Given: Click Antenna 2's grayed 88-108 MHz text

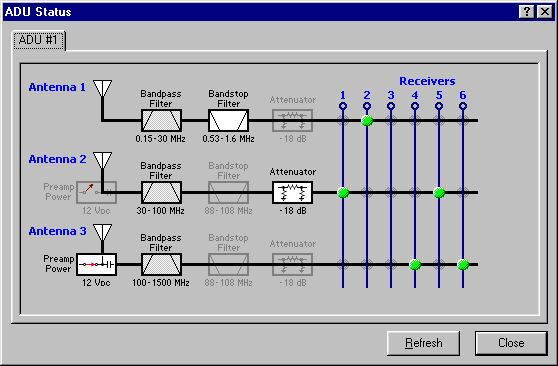Looking at the screenshot, I should (228, 211).
